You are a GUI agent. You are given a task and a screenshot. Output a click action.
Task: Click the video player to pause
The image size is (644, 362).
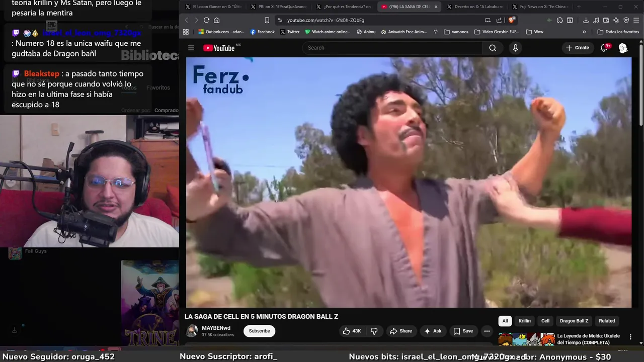pyautogui.click(x=409, y=182)
